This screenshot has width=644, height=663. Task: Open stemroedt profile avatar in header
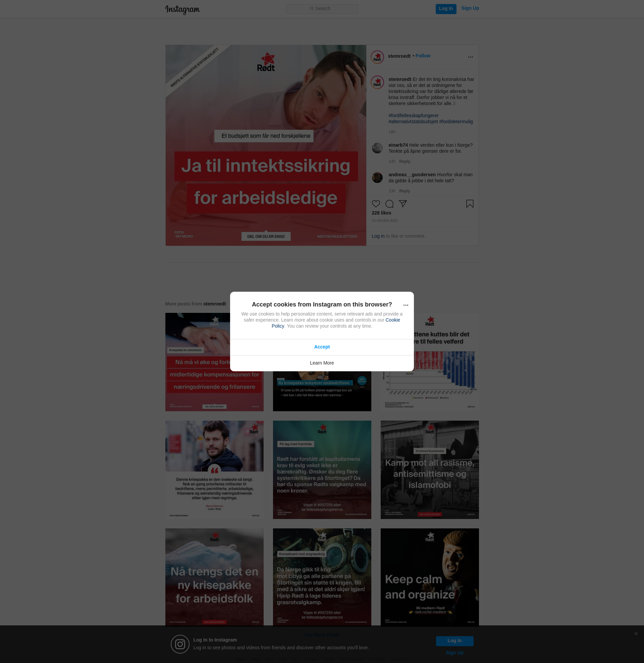click(x=377, y=57)
